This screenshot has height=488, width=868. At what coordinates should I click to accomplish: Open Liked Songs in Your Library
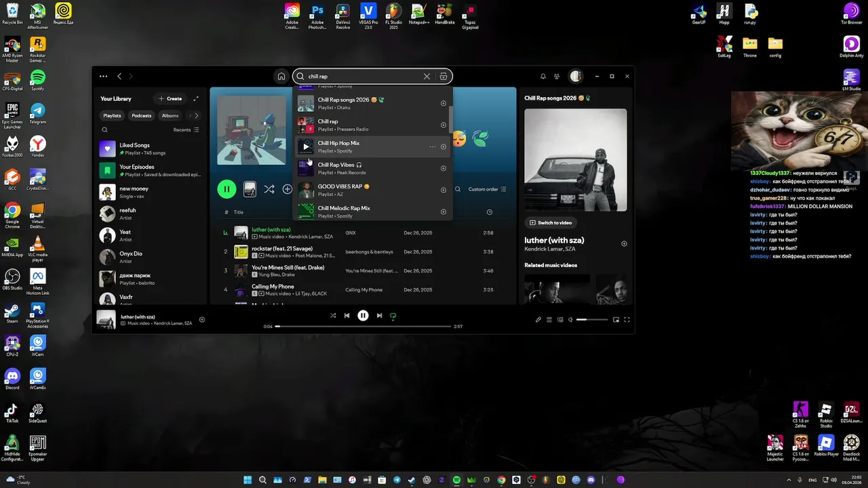coord(152,148)
